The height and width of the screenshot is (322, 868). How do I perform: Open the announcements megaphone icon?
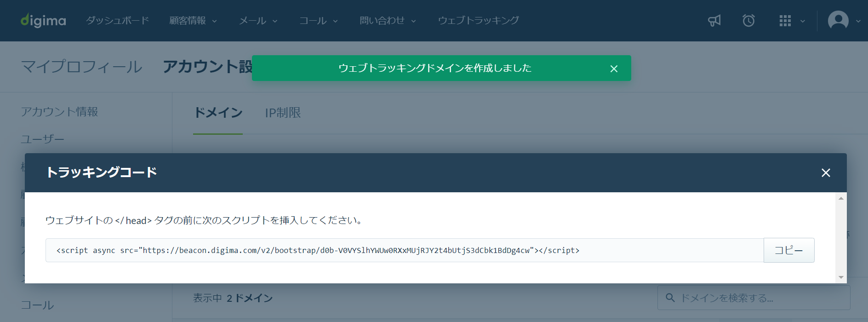coord(714,21)
